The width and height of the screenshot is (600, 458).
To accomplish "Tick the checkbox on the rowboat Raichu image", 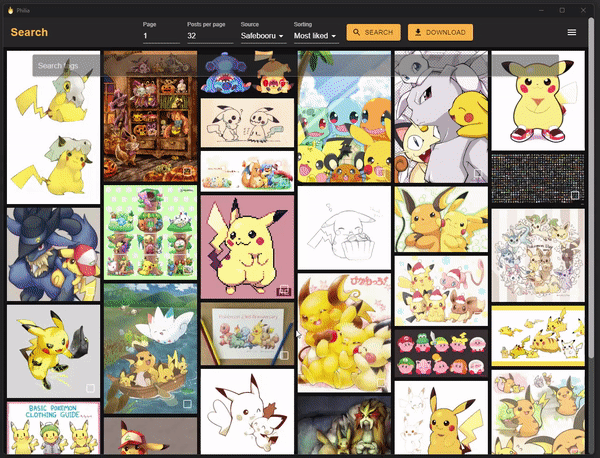I will pyautogui.click(x=187, y=404).
